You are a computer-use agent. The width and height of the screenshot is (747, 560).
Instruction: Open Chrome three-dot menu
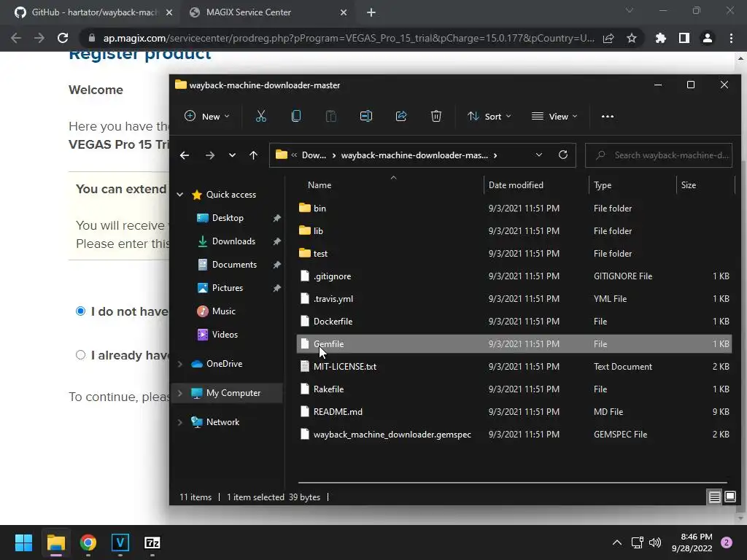click(731, 38)
